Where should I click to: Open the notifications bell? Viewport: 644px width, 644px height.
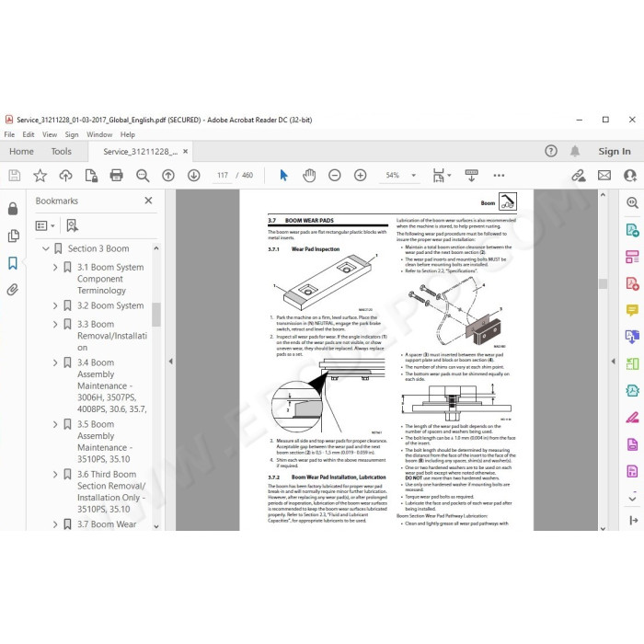[x=575, y=151]
